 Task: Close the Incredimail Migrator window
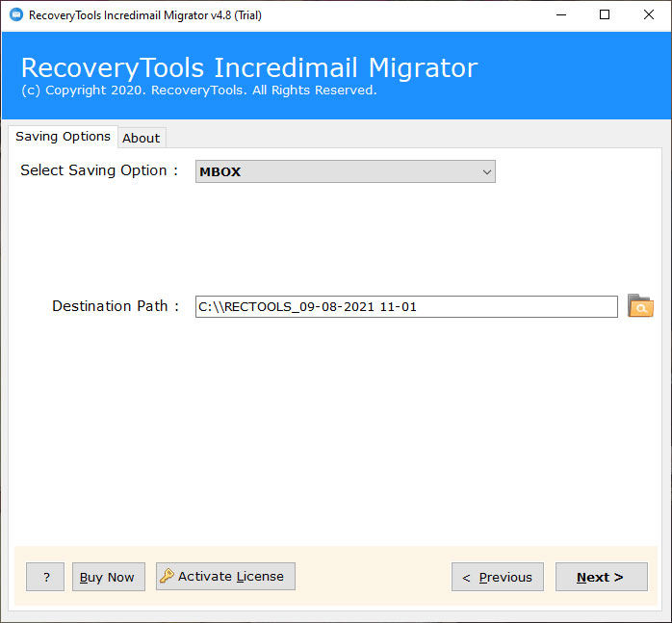pos(649,15)
